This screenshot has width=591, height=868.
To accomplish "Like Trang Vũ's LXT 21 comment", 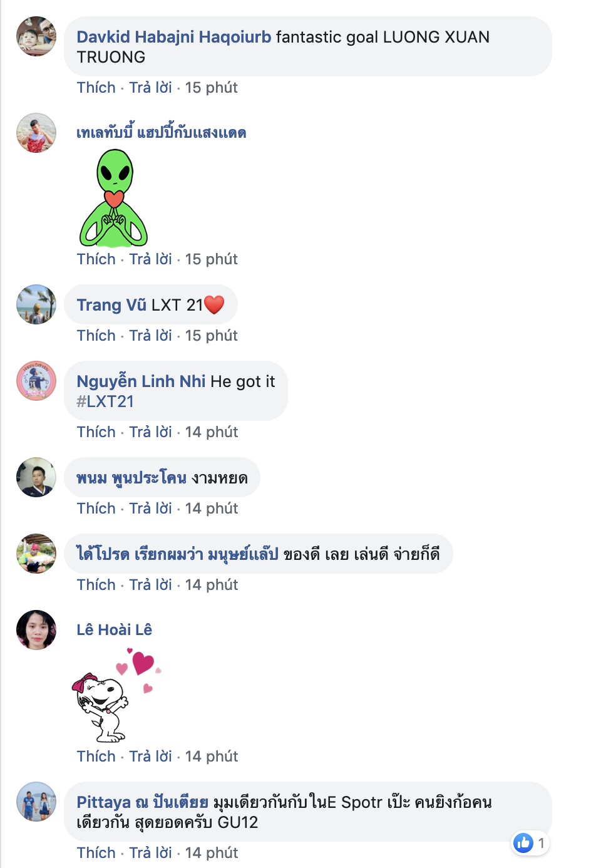I will (x=96, y=336).
